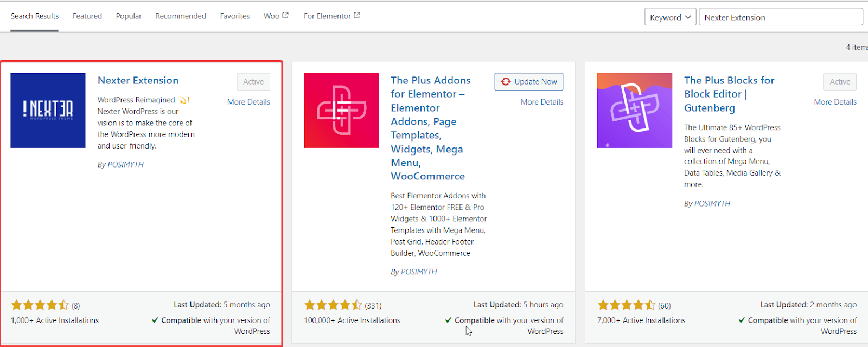868x347 pixels.
Task: Click the compatibility checkmark on The Plus Addons card
Action: [448, 320]
